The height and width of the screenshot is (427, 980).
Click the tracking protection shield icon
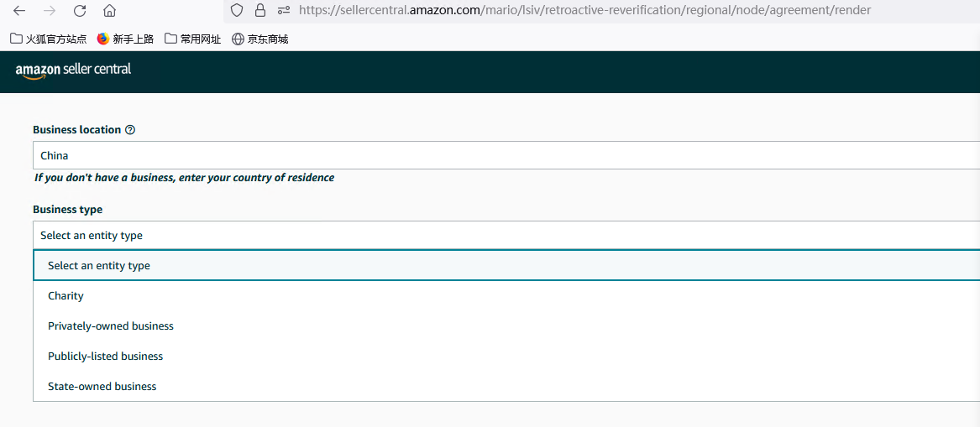point(237,10)
